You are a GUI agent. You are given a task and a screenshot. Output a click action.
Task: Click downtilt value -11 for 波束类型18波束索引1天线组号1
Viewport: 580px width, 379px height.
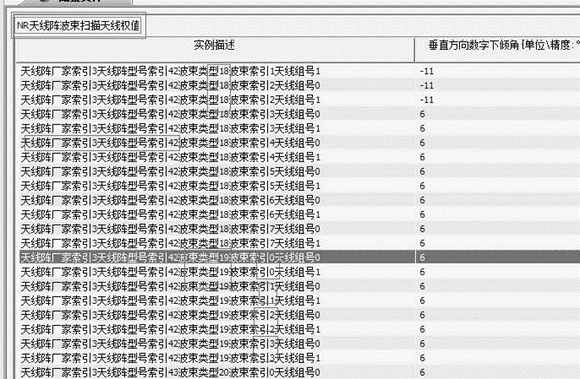[426, 71]
